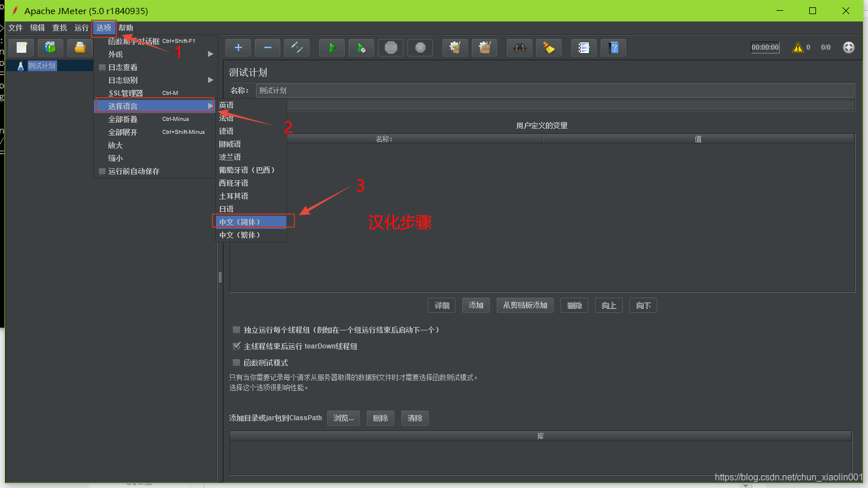
Task: Open the 编辑 menu
Action: 37,28
